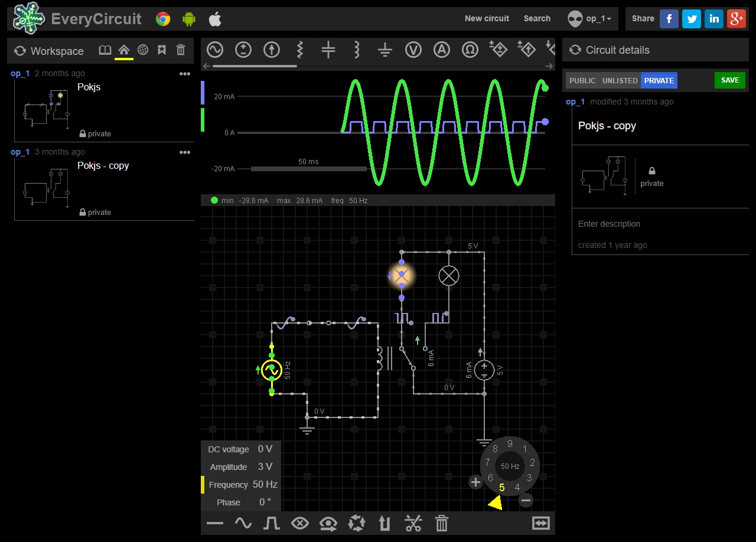Choose the ohmmeter component icon
Image resolution: width=756 pixels, height=542 pixels.
(470, 50)
